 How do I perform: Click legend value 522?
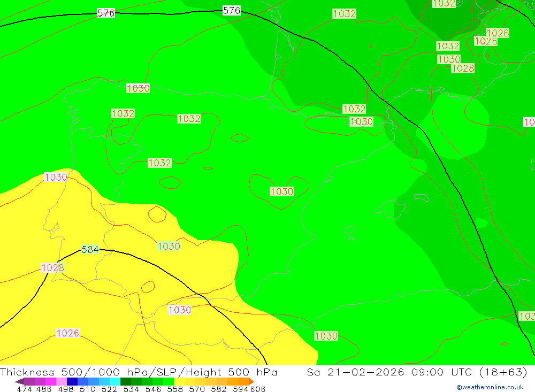coord(110,389)
